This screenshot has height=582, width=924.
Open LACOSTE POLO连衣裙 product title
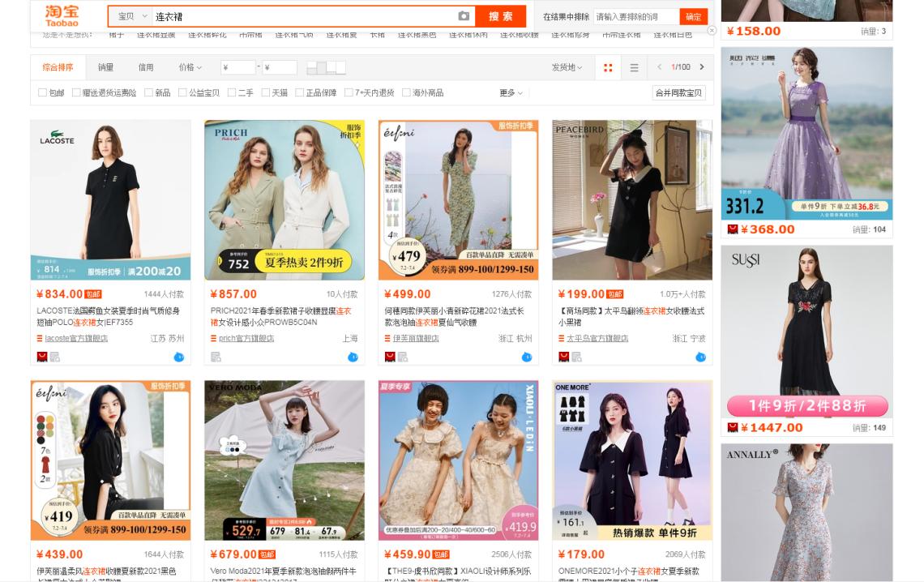click(109, 316)
